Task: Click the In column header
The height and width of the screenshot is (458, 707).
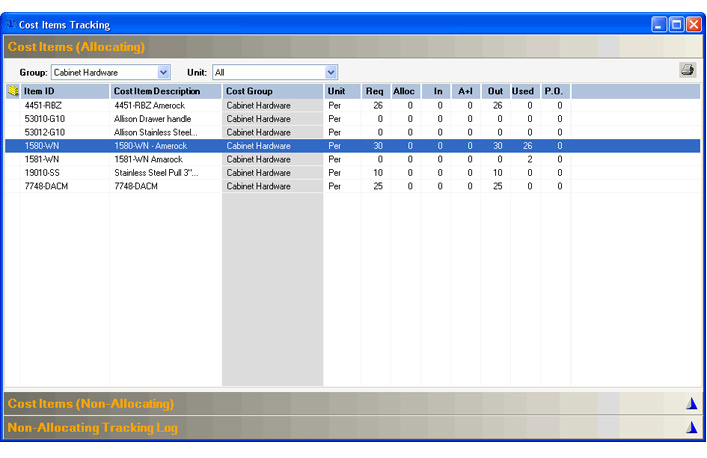Action: click(436, 91)
